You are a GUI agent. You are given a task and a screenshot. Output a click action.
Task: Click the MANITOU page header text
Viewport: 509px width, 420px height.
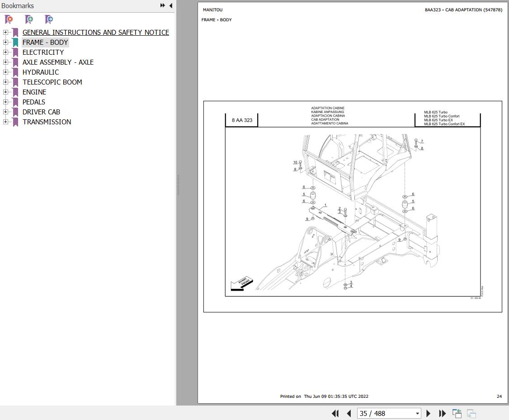coord(212,10)
